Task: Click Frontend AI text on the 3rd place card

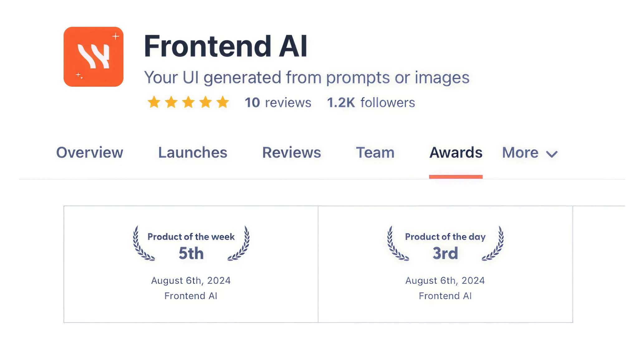Action: 445,296
